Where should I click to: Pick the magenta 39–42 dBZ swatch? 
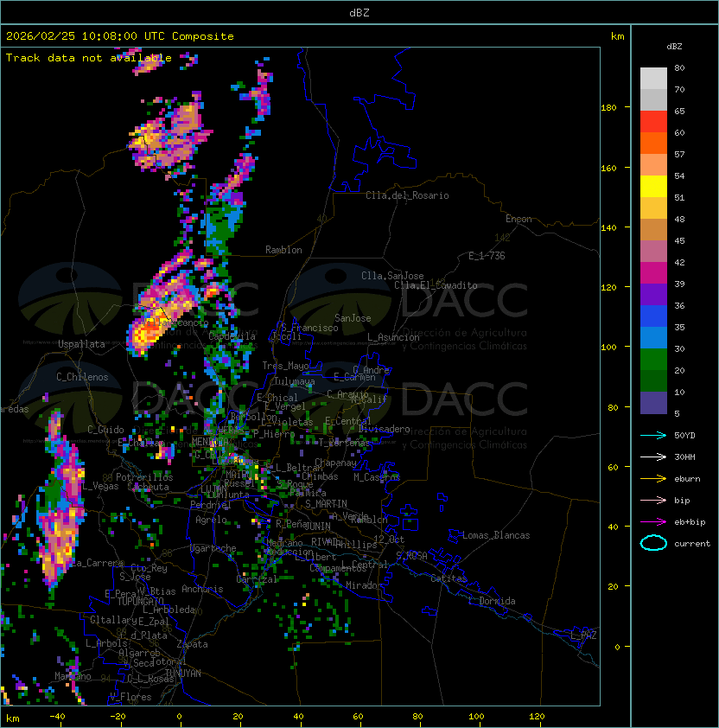coord(653,273)
